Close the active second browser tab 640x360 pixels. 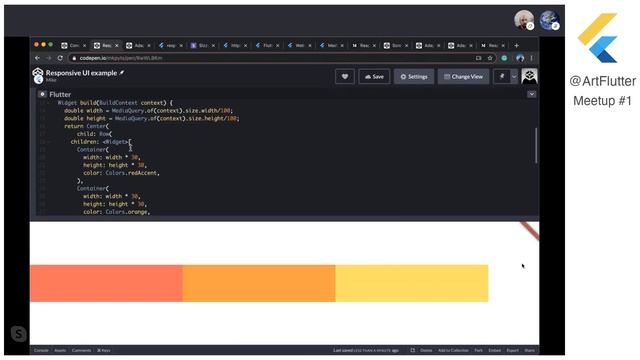[x=117, y=45]
